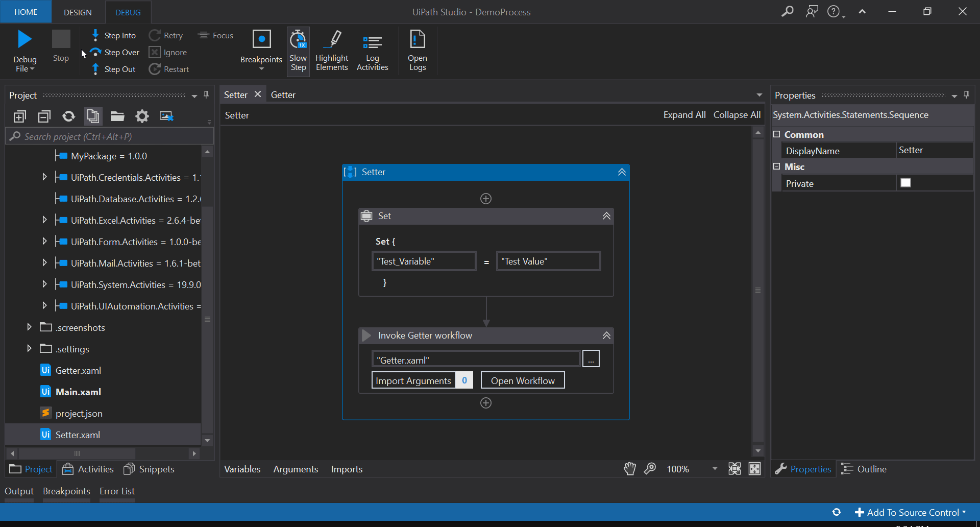Screen dimensions: 980x527
Task: Open the Variables panel
Action: click(242, 469)
